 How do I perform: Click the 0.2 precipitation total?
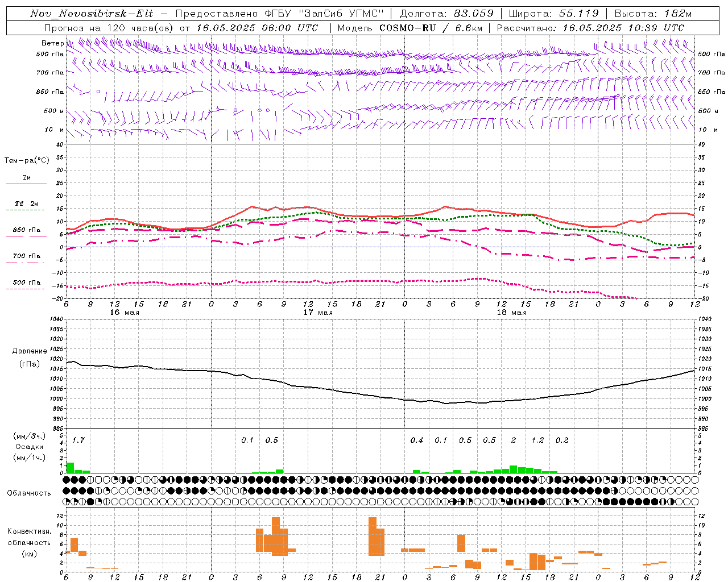pos(562,440)
